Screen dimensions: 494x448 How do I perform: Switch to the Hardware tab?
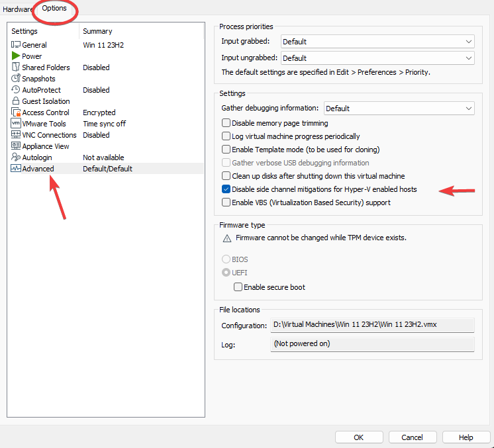pyautogui.click(x=18, y=9)
